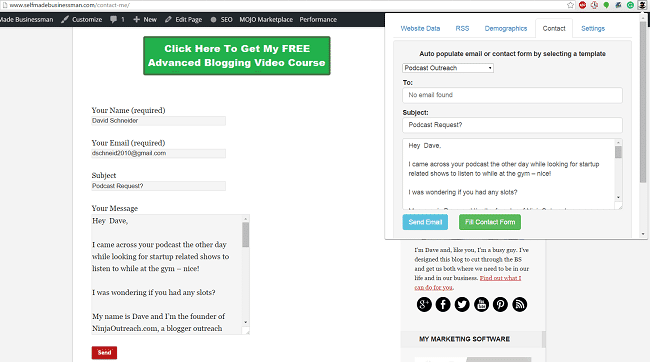Click 'Your Message' label
Screen dimensions: 650x362
[x=115, y=209]
